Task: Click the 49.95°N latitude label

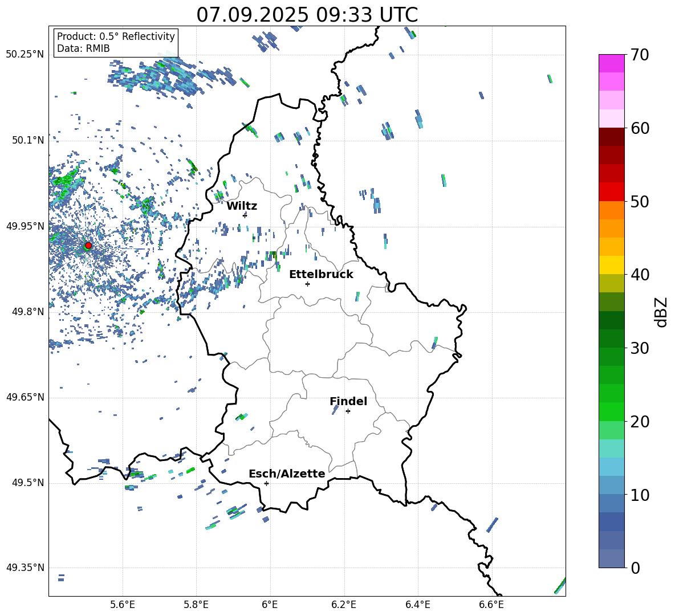Action: 25,226
